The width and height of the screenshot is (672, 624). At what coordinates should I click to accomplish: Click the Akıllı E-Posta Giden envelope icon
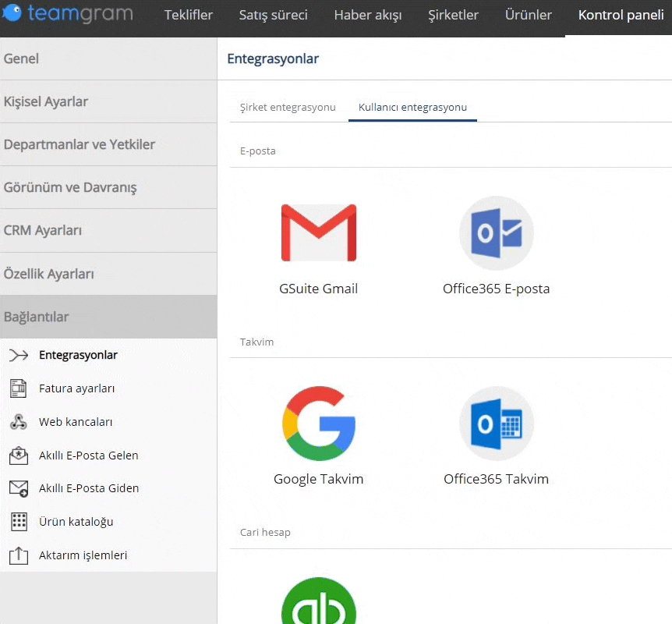19,488
